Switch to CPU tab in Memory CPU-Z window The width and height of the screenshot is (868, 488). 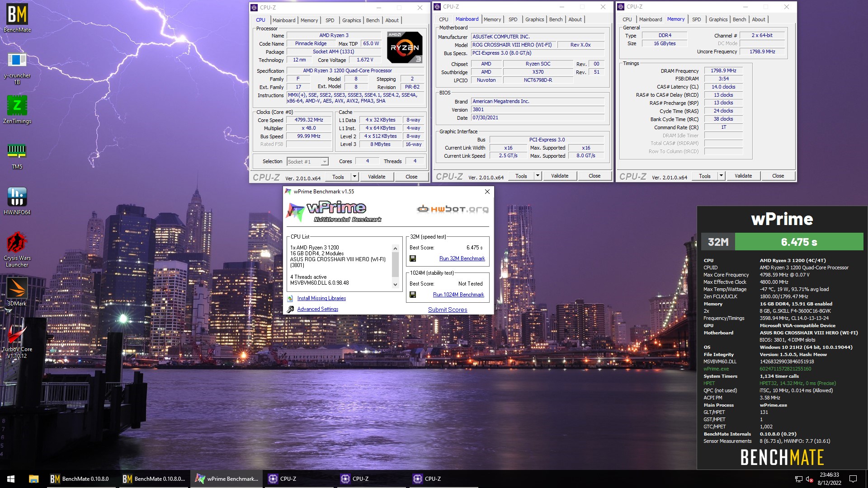tap(627, 19)
